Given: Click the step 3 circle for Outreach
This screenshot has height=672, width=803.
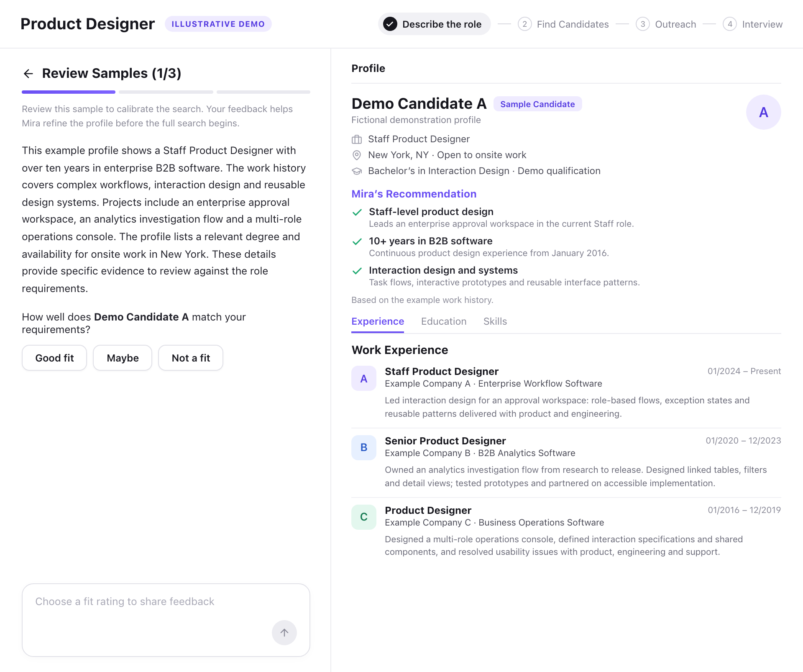Looking at the screenshot, I should click(x=643, y=24).
